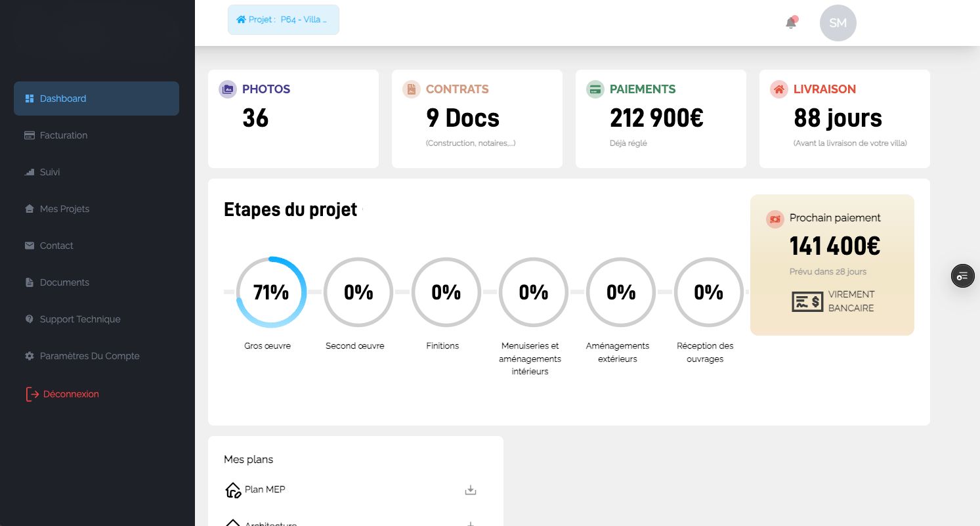Open the Projet P64 - Villa selector
Viewport: 980px width, 526px height.
[283, 20]
